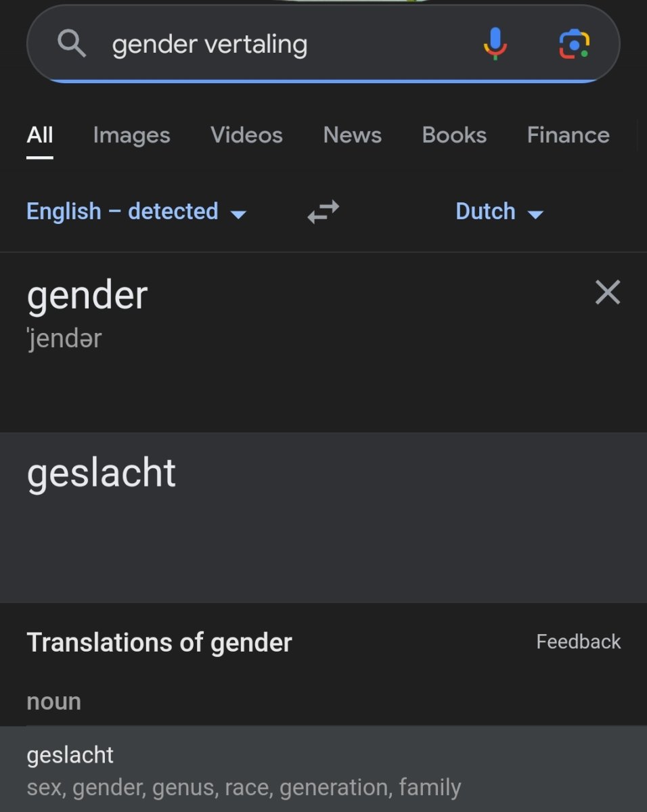Switch to the Videos tab
This screenshot has width=647, height=812.
click(246, 135)
